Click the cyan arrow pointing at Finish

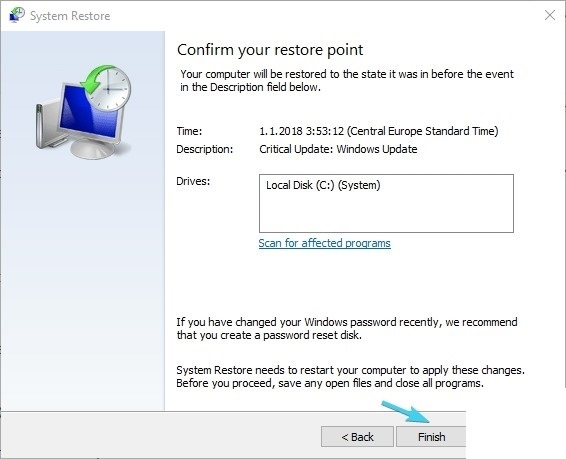coord(405,411)
